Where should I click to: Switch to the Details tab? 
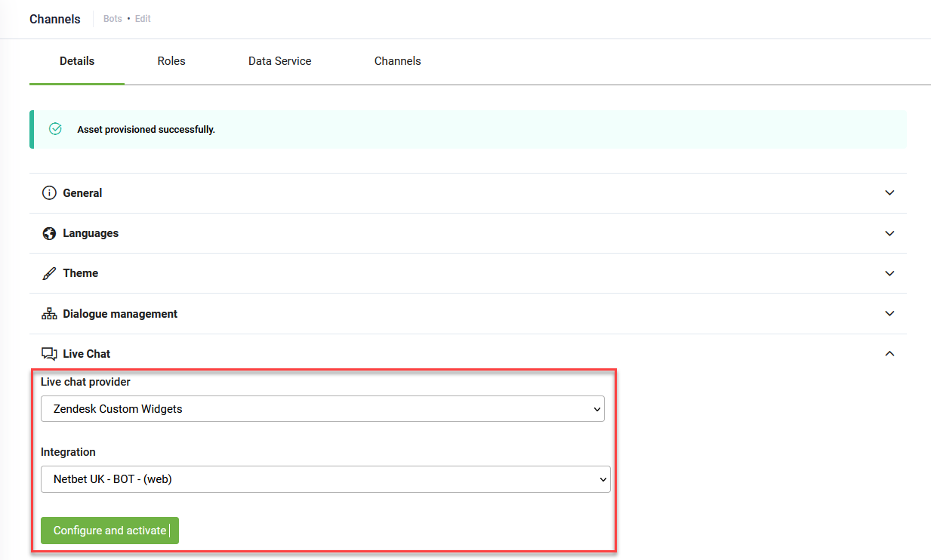coord(77,61)
